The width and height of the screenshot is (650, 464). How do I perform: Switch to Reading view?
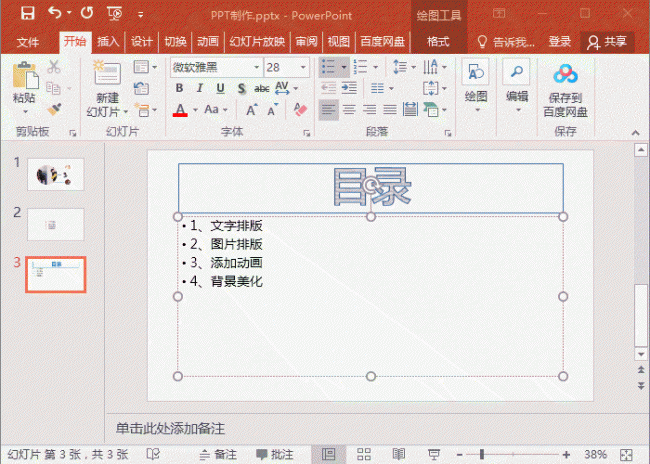tap(399, 454)
